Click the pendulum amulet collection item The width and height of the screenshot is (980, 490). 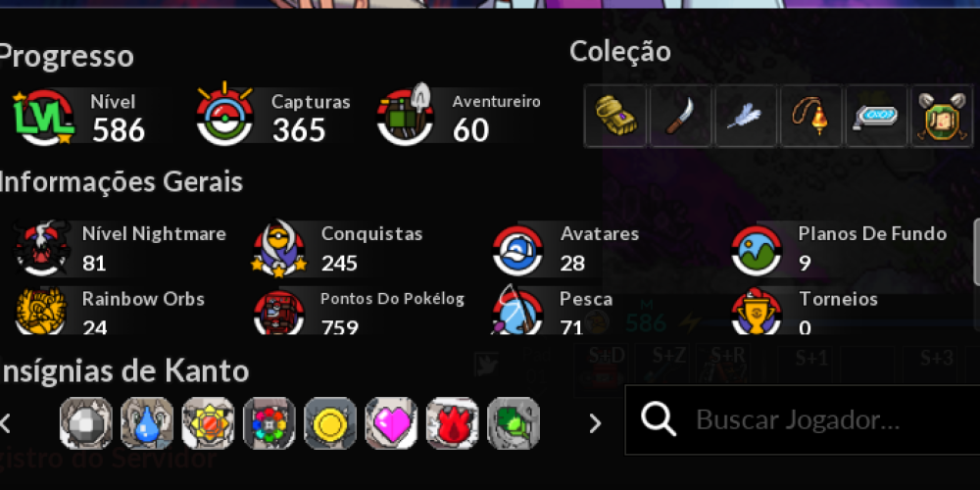(811, 117)
